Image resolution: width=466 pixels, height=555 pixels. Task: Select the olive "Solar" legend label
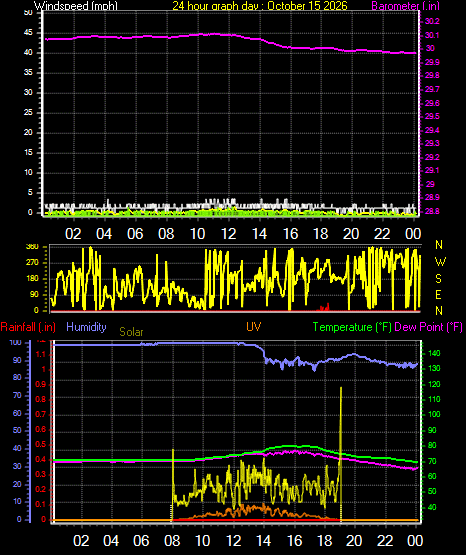131,332
